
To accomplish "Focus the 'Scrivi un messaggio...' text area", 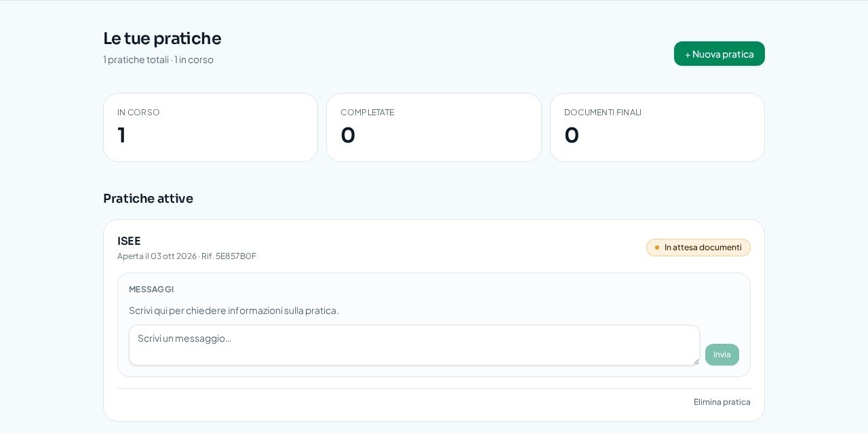I will pyautogui.click(x=414, y=345).
